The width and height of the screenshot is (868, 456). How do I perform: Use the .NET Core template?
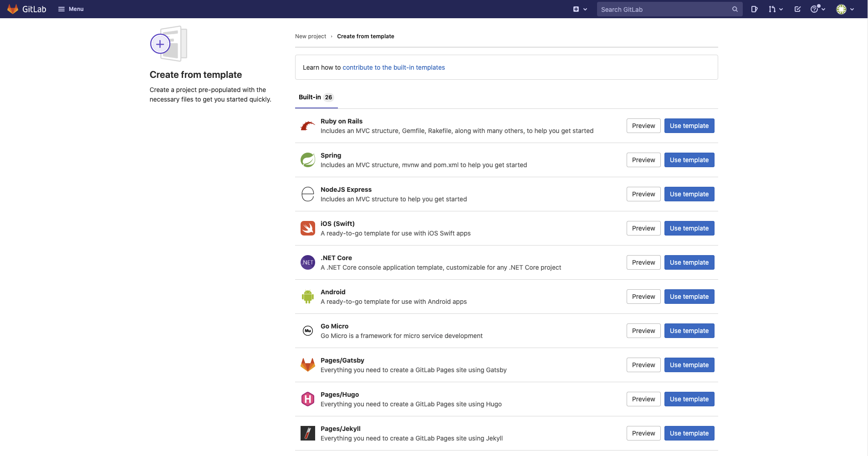pos(689,262)
